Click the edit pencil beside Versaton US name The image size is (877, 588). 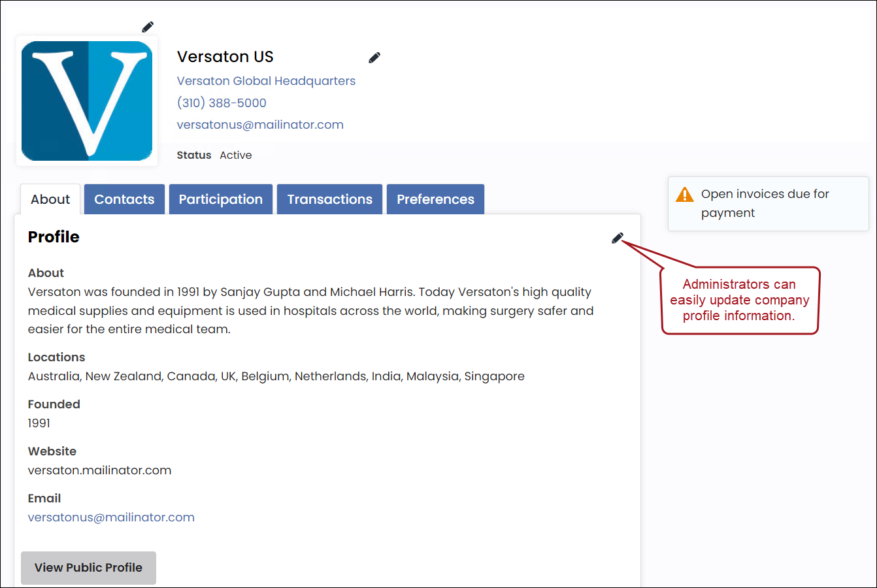pos(374,57)
